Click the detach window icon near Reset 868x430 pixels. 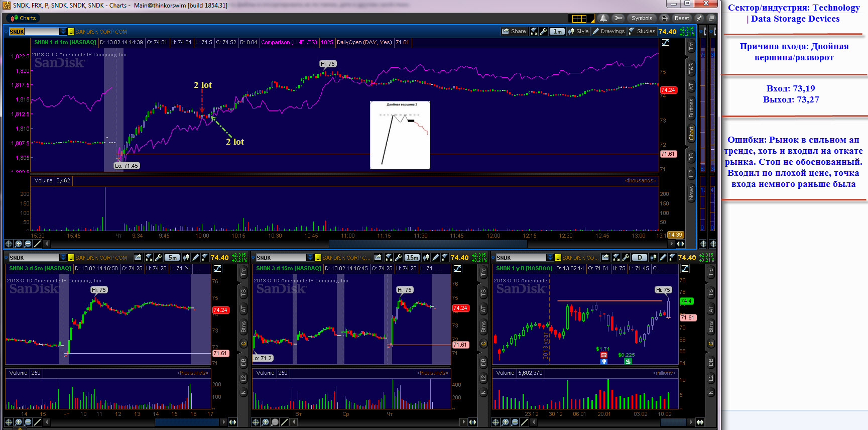(711, 18)
